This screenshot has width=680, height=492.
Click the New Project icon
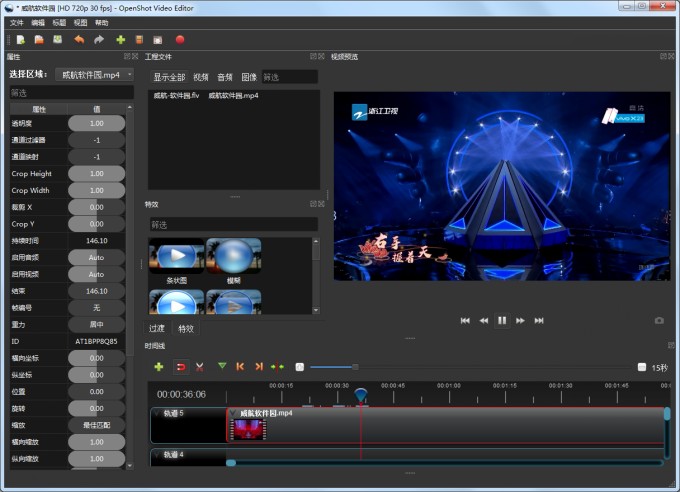[x=20, y=40]
